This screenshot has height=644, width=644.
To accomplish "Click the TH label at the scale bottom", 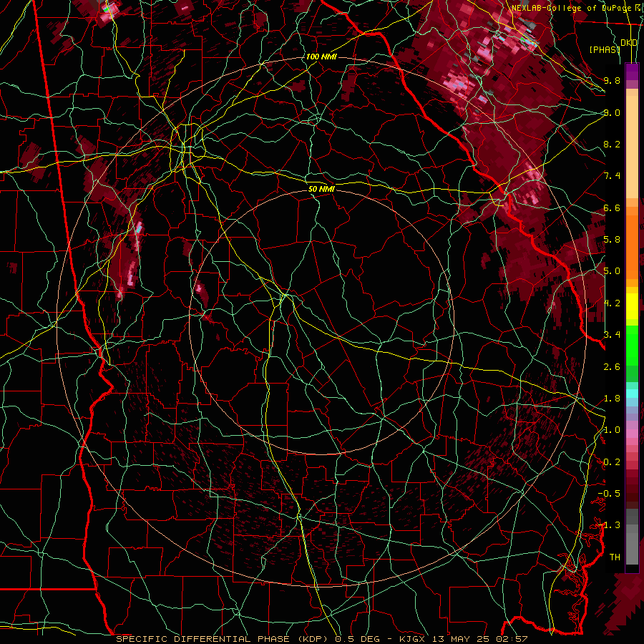I will (615, 557).
